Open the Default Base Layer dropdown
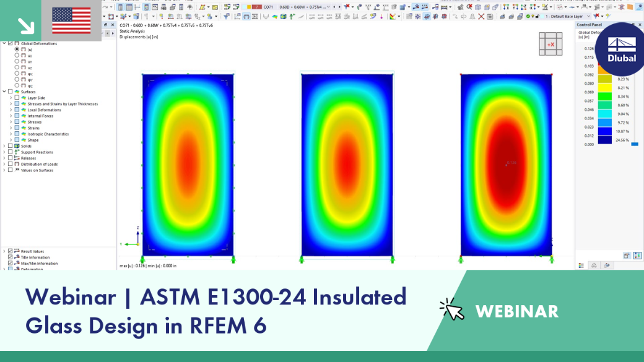Screen dimensions: 644x362 [x=588, y=17]
